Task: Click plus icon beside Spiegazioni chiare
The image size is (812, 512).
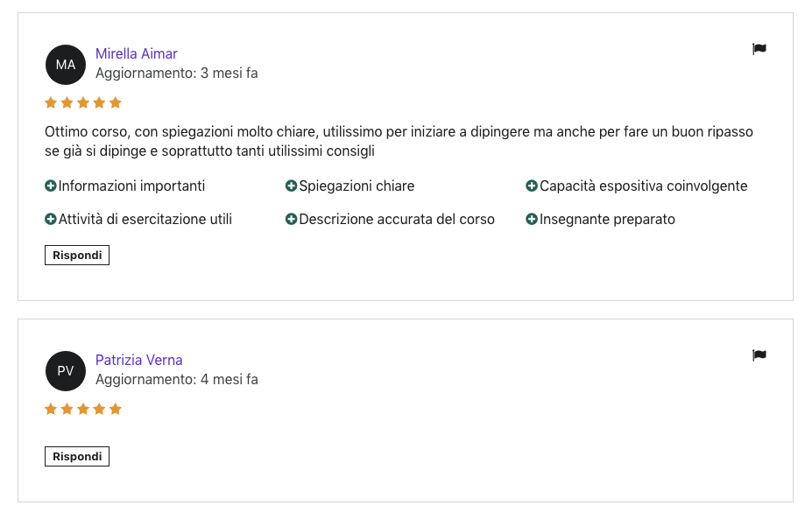Action: 291,186
